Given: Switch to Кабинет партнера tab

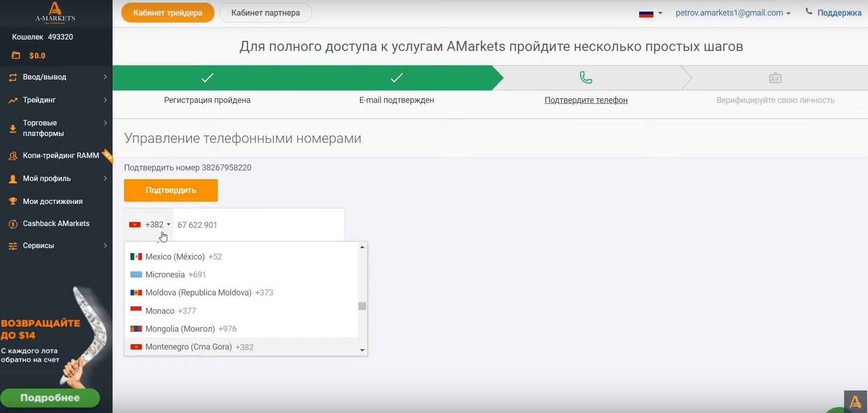Looking at the screenshot, I should [266, 13].
